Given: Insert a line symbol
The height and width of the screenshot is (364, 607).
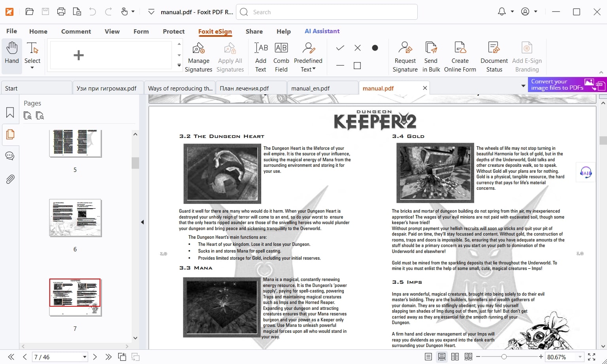Looking at the screenshot, I should click(340, 66).
